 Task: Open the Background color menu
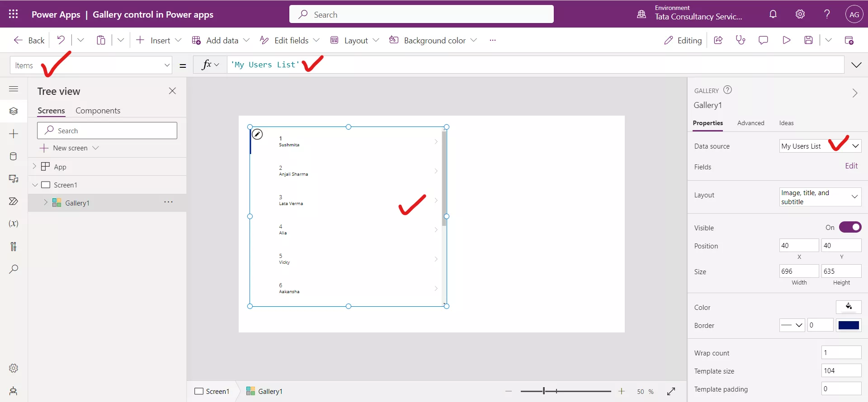click(x=433, y=40)
